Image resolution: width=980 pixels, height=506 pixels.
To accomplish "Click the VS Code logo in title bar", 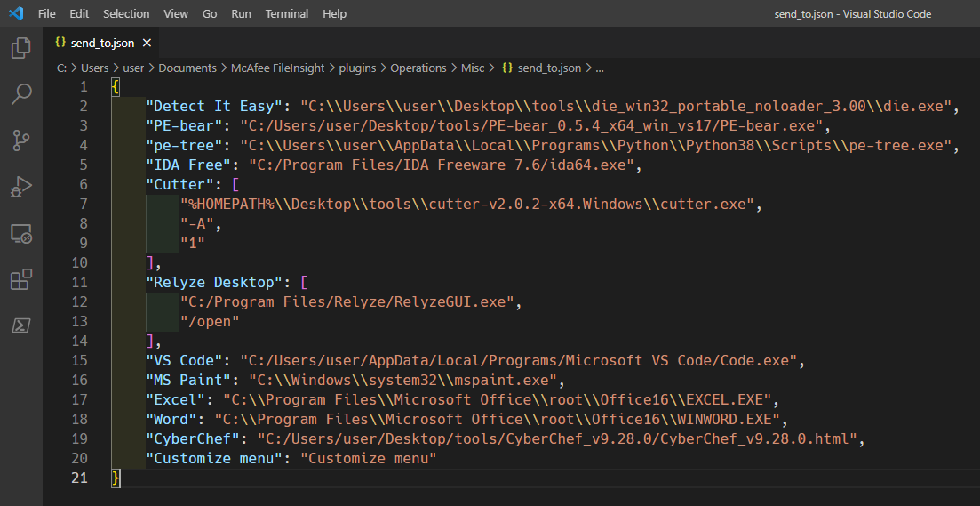I will point(16,13).
